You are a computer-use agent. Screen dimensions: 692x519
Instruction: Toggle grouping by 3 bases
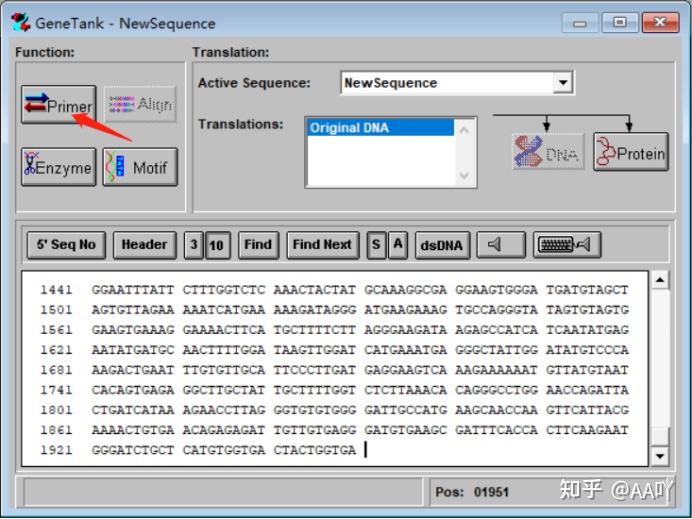coord(193,245)
